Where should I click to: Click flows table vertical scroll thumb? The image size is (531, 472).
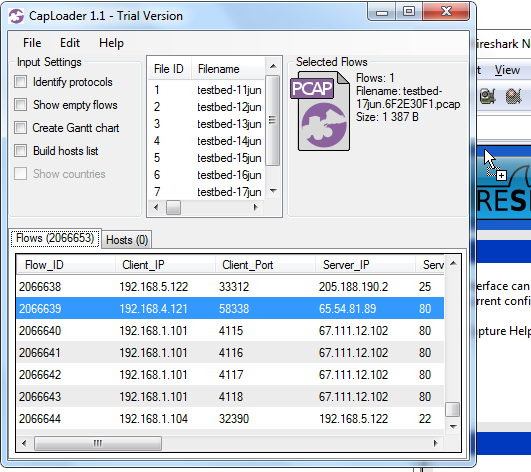click(453, 409)
